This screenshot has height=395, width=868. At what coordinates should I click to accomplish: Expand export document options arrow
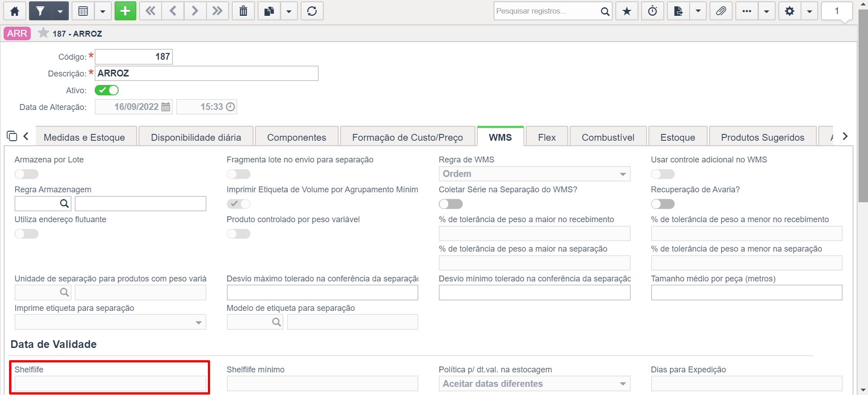click(x=698, y=11)
